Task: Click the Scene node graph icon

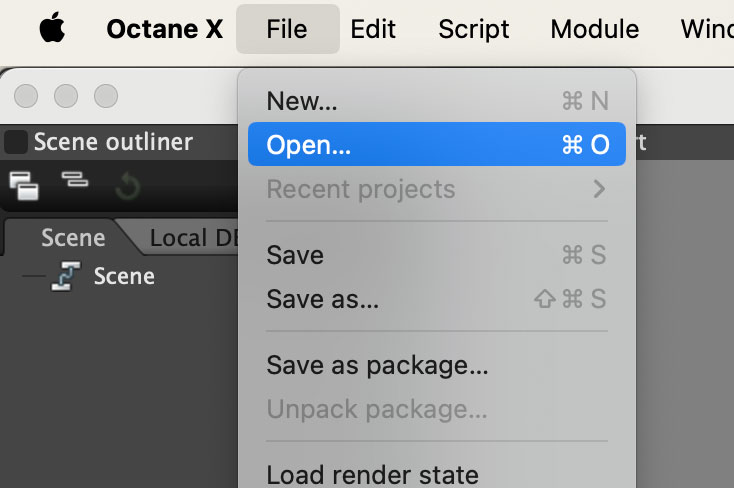Action: [65, 276]
